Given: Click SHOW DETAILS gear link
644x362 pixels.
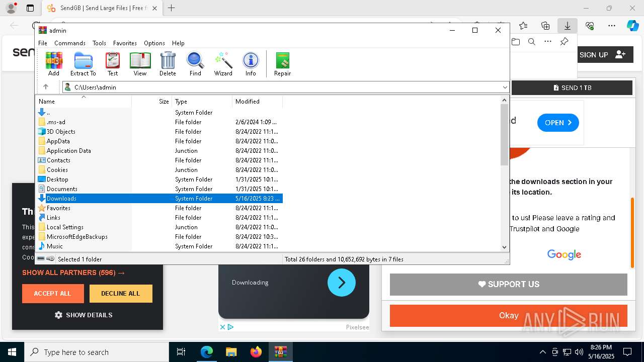Looking at the screenshot, I should point(84,315).
